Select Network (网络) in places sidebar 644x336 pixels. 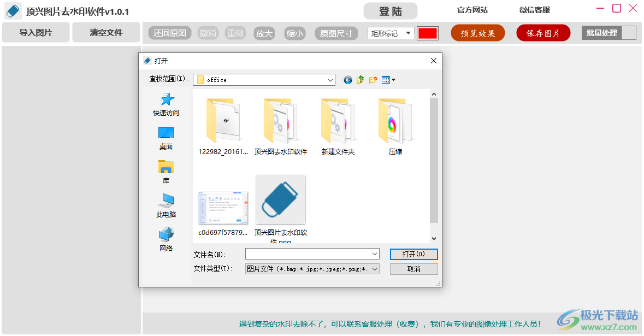click(166, 240)
